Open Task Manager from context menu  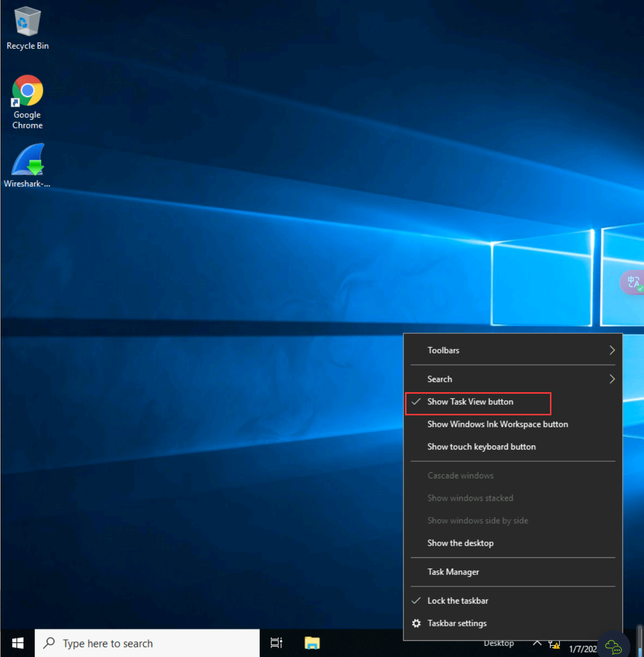pos(513,572)
